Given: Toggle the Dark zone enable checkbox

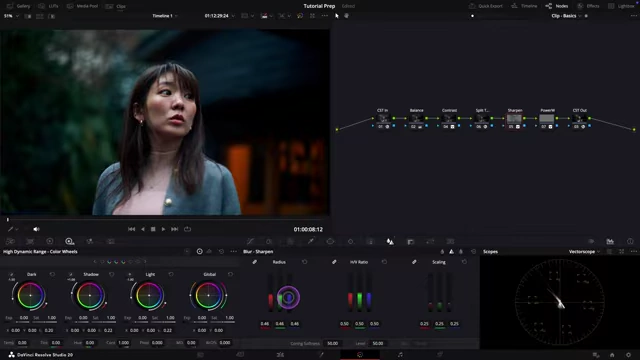Looking at the screenshot, I should click(x=11, y=274).
